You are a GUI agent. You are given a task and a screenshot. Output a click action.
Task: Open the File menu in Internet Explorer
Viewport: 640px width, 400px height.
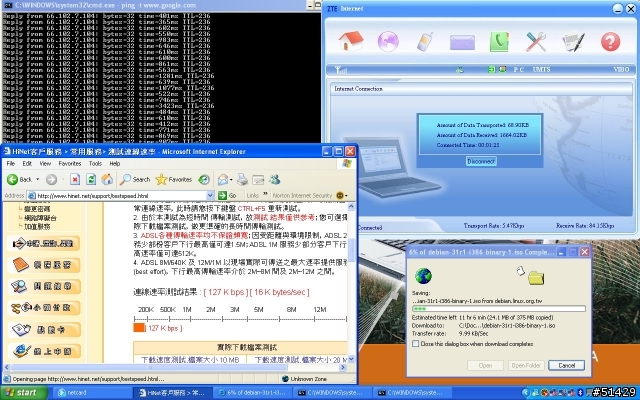pyautogui.click(x=11, y=164)
